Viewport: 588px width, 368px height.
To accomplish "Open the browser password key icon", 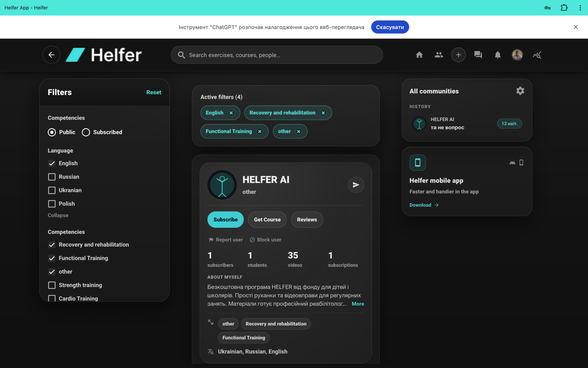I will click(x=548, y=8).
